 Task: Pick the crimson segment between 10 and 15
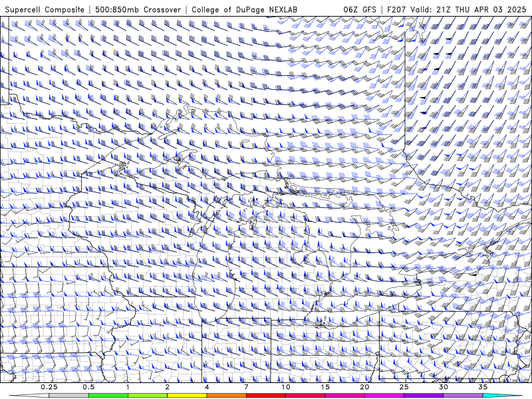pyautogui.click(x=305, y=396)
